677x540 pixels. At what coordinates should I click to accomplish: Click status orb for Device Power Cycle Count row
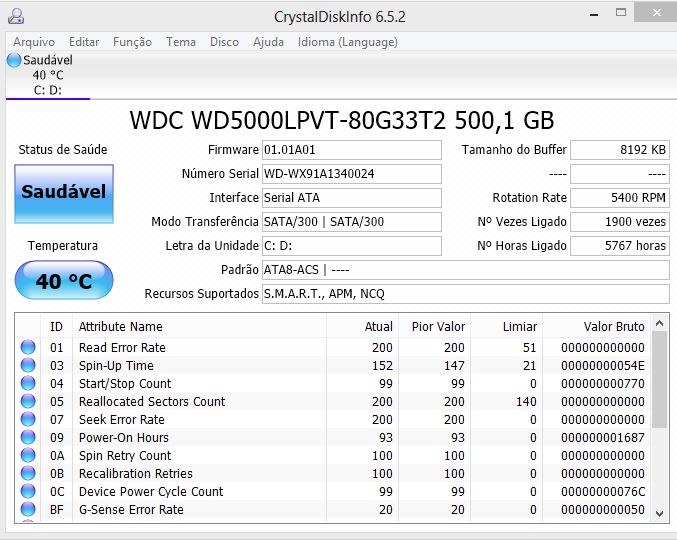28,491
